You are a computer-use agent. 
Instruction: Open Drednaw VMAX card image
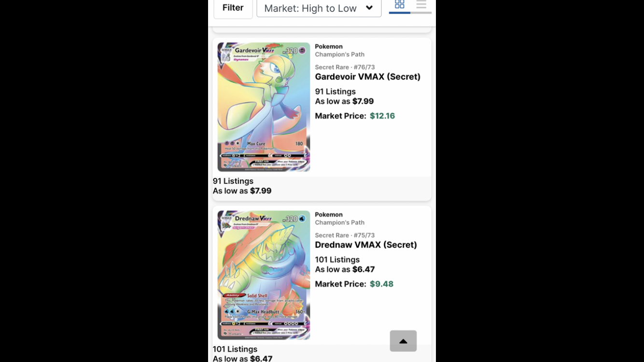coord(264,275)
